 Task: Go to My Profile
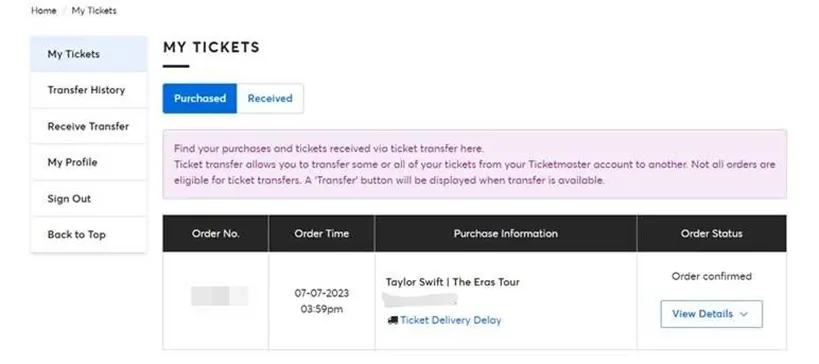coord(89,162)
